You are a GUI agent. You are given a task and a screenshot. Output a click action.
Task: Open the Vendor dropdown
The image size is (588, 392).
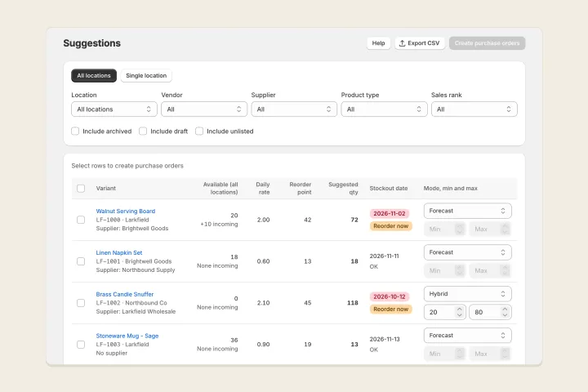click(204, 109)
